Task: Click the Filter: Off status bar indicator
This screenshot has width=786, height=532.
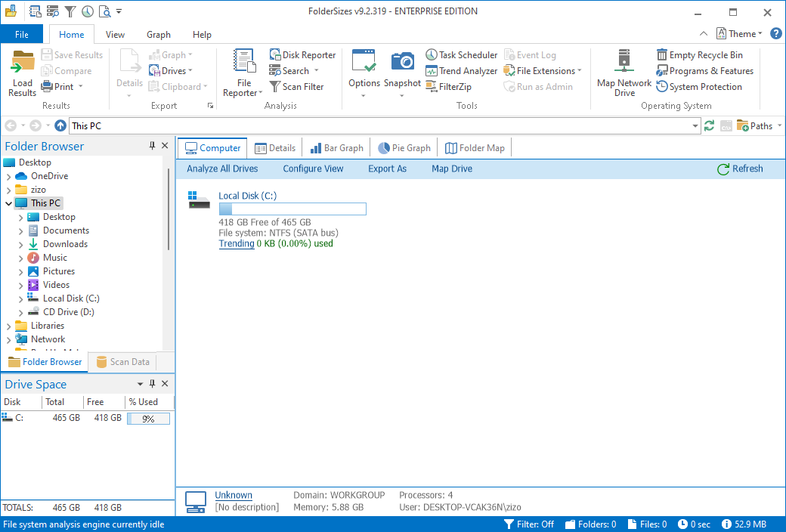Action: pos(528,524)
